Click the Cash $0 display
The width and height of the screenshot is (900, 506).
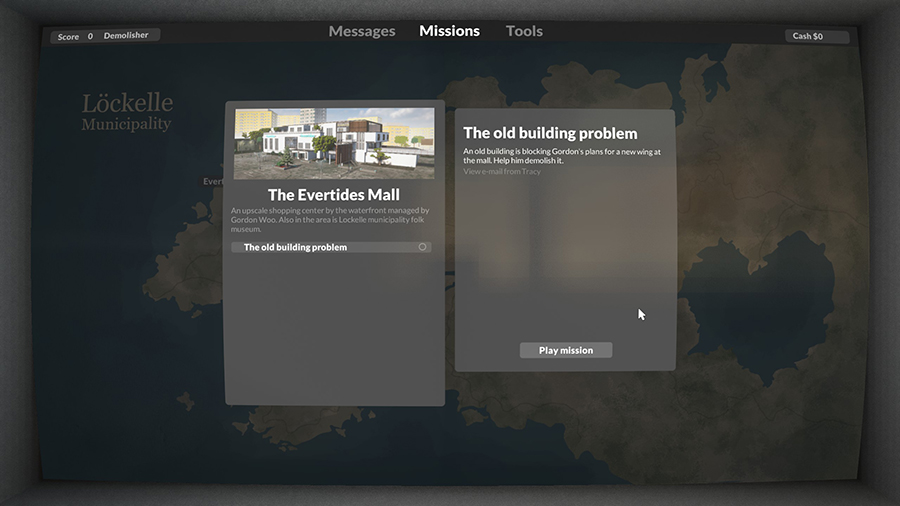pyautogui.click(x=815, y=37)
